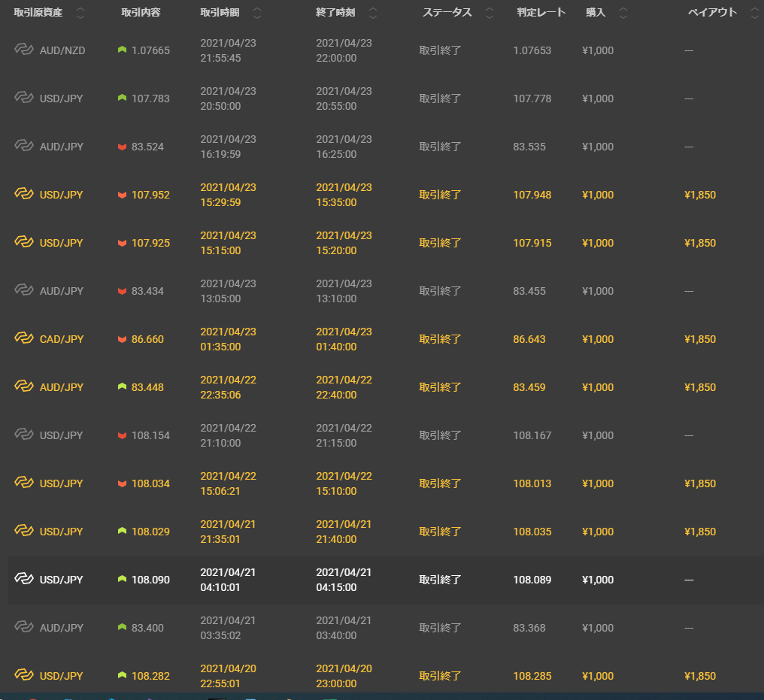Click the ¥1,850 payout on the 86.643 row
The width and height of the screenshot is (764, 700).
point(700,339)
